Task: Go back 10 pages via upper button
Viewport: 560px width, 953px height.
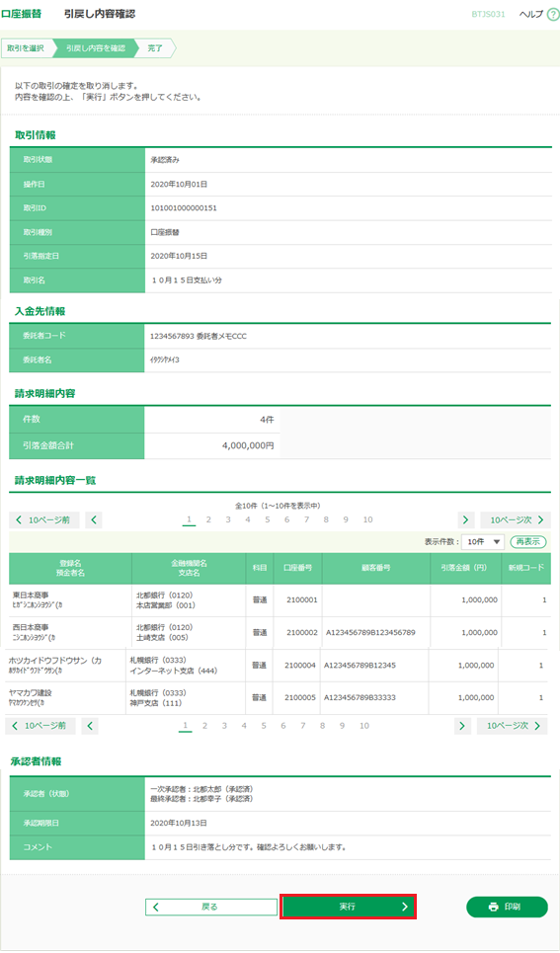Action: 44,520
